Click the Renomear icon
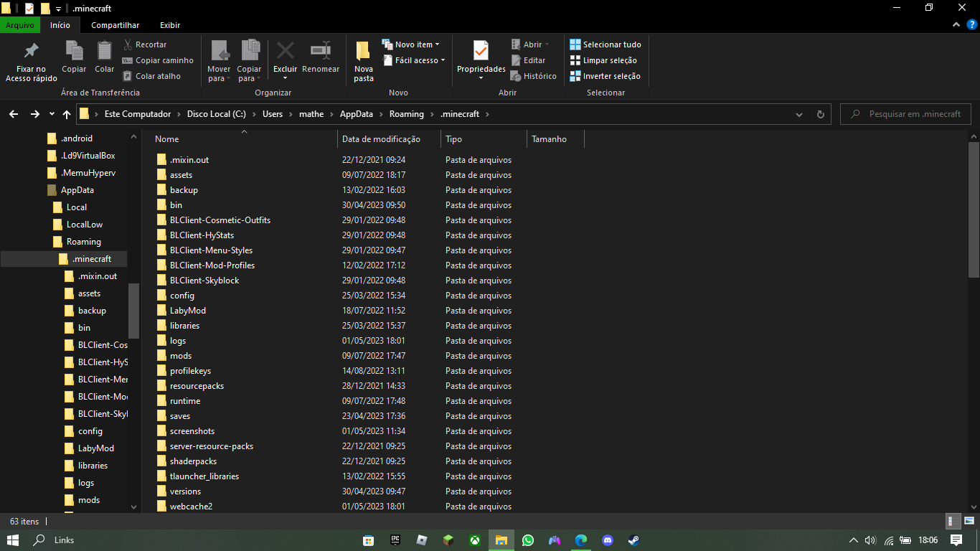Viewport: 980px width, 551px height. click(x=320, y=50)
